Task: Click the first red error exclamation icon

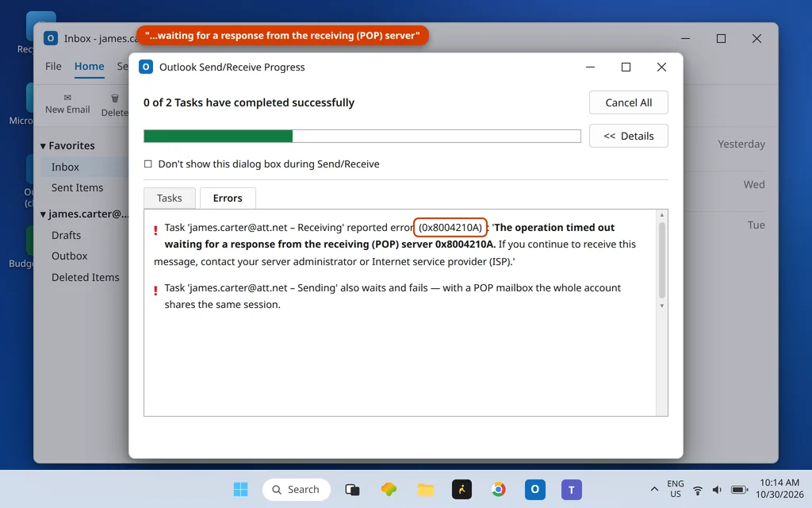Action: click(x=155, y=230)
